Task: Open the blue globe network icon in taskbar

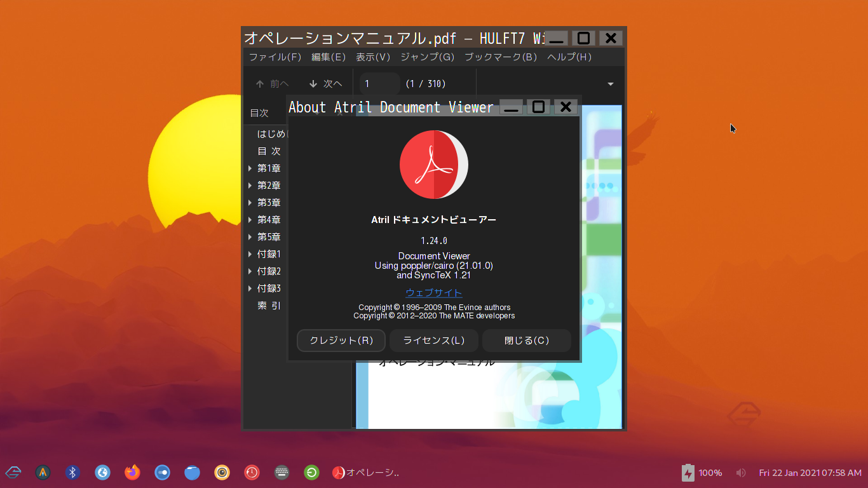Action: [x=102, y=472]
